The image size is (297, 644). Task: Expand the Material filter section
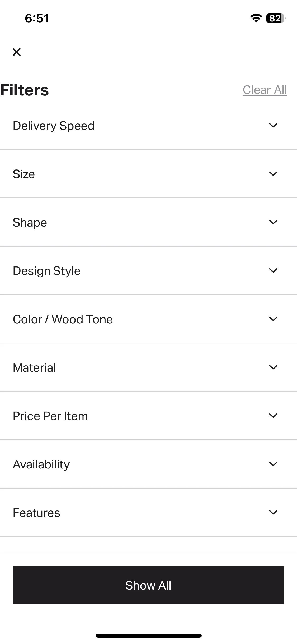pyautogui.click(x=148, y=367)
